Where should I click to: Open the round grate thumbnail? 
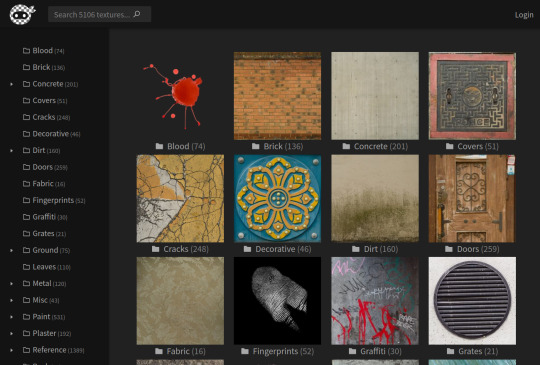pyautogui.click(x=472, y=301)
